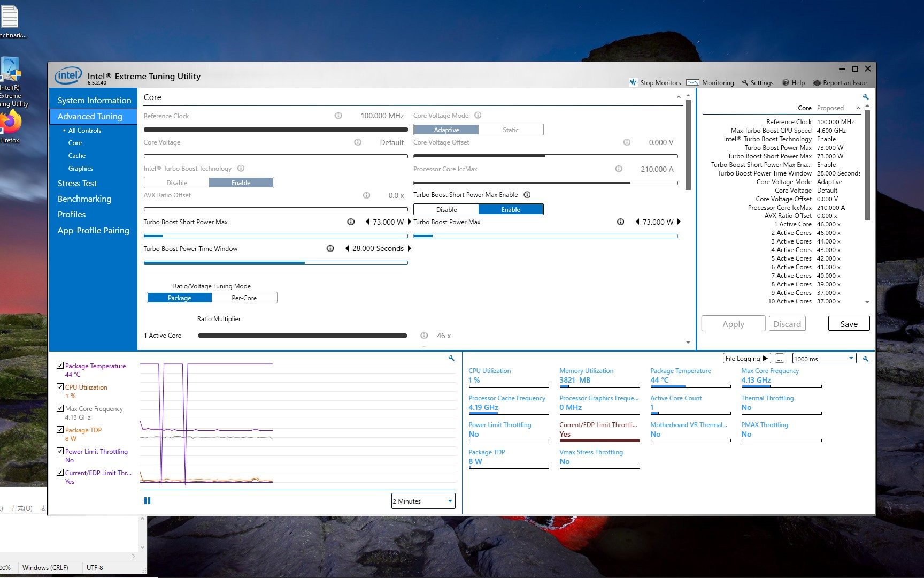Uncheck CPU Utilization graph checkbox

click(x=60, y=386)
